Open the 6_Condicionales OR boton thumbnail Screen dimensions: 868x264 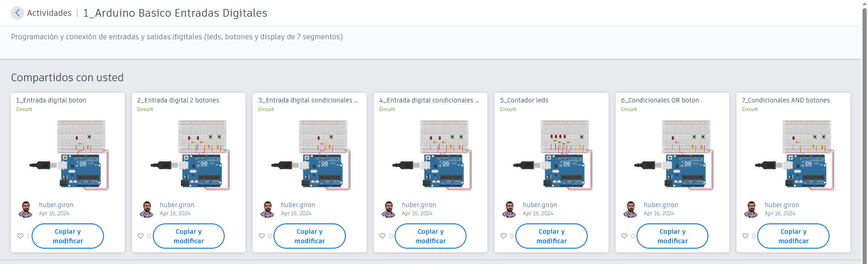(x=673, y=155)
